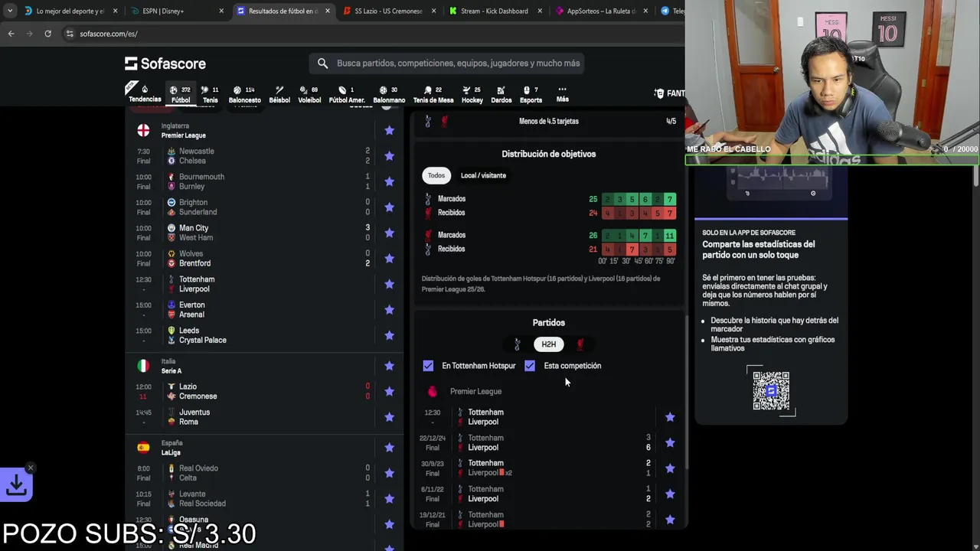Star the 30/9/23 Tottenham Liverpool H2H match
The height and width of the screenshot is (551, 980).
670,468
